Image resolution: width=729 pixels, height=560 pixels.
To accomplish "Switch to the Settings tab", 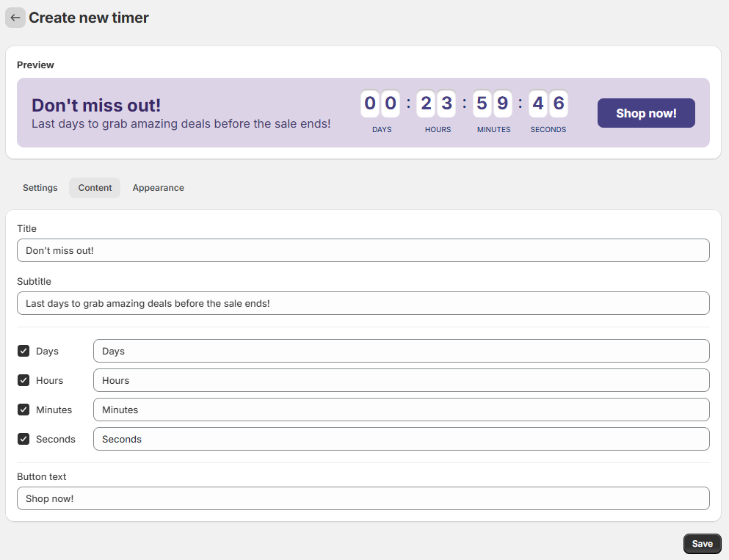I will [40, 188].
